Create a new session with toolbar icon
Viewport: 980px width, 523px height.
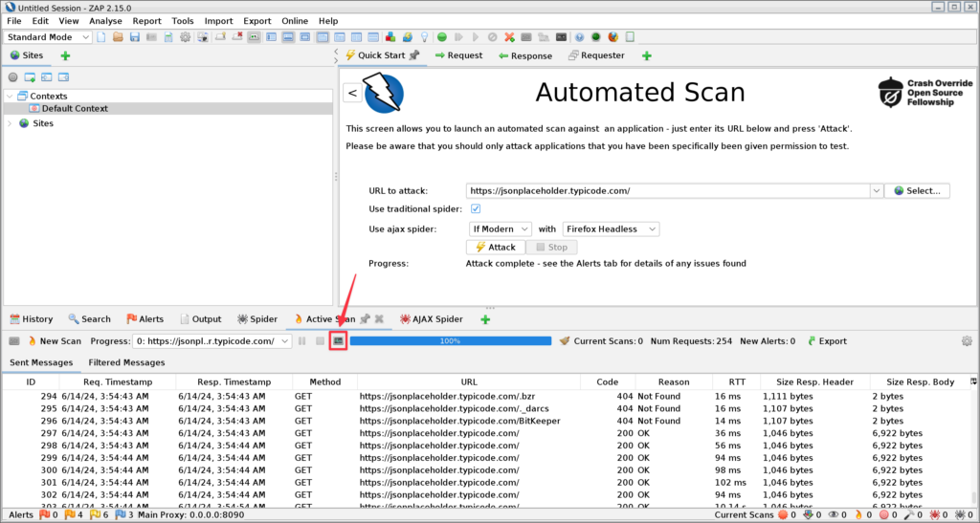click(101, 37)
